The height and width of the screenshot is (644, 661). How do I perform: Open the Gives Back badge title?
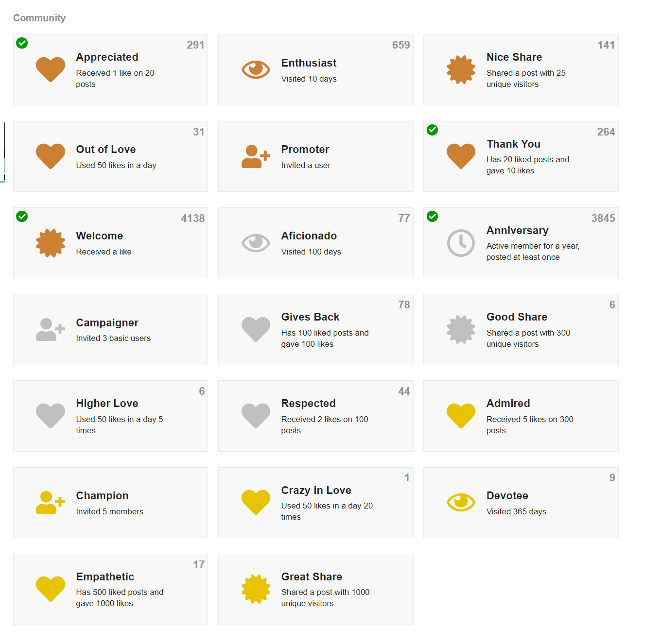pos(310,317)
